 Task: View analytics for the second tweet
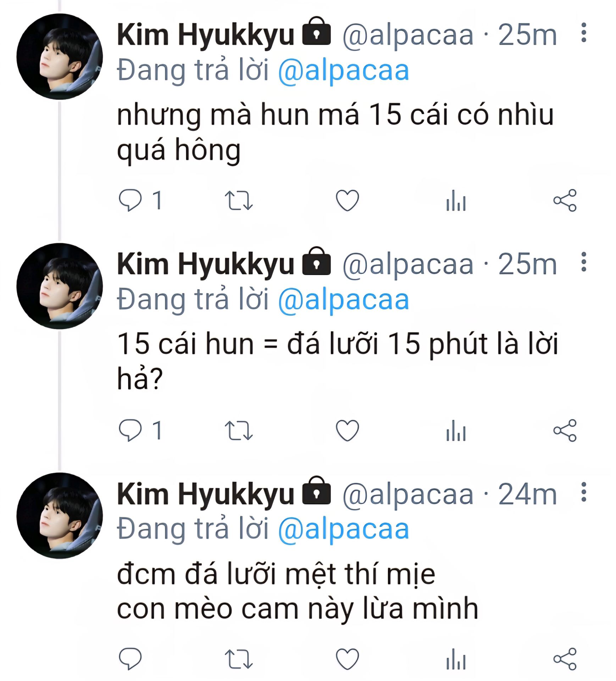click(456, 431)
